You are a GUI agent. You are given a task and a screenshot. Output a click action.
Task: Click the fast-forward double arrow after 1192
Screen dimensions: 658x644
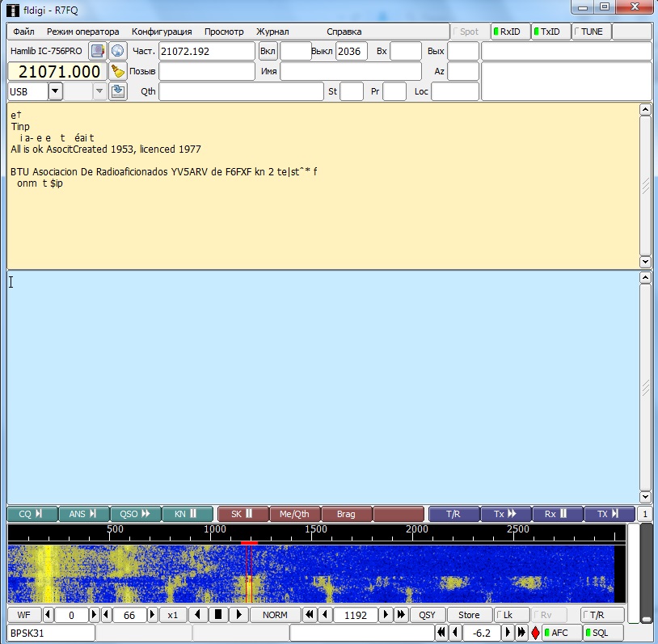point(400,615)
